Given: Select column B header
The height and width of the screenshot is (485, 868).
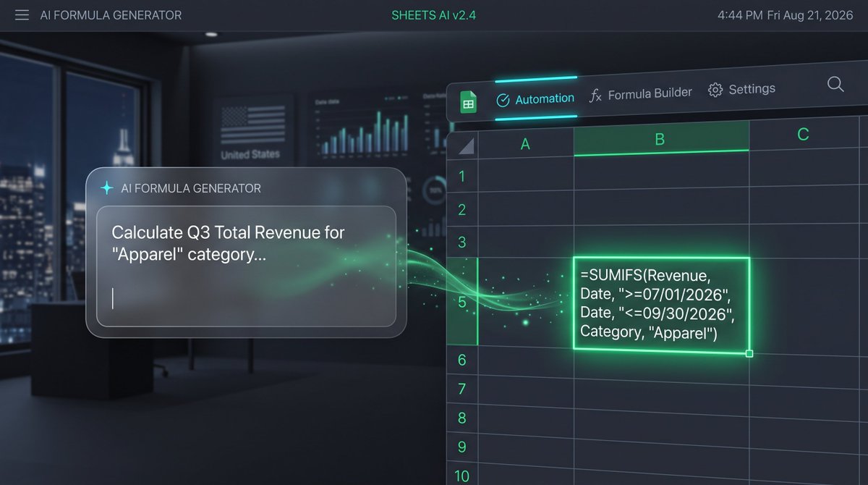Looking at the screenshot, I should pyautogui.click(x=660, y=138).
